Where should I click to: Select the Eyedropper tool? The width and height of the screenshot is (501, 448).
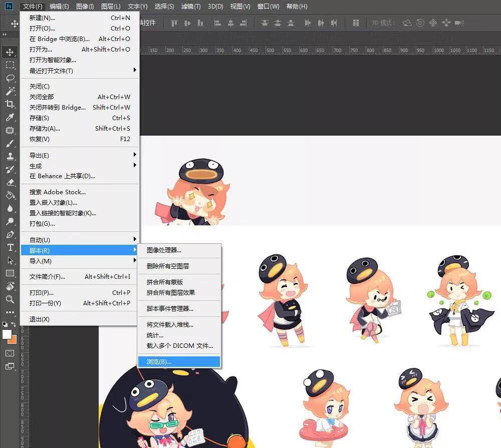(10, 116)
